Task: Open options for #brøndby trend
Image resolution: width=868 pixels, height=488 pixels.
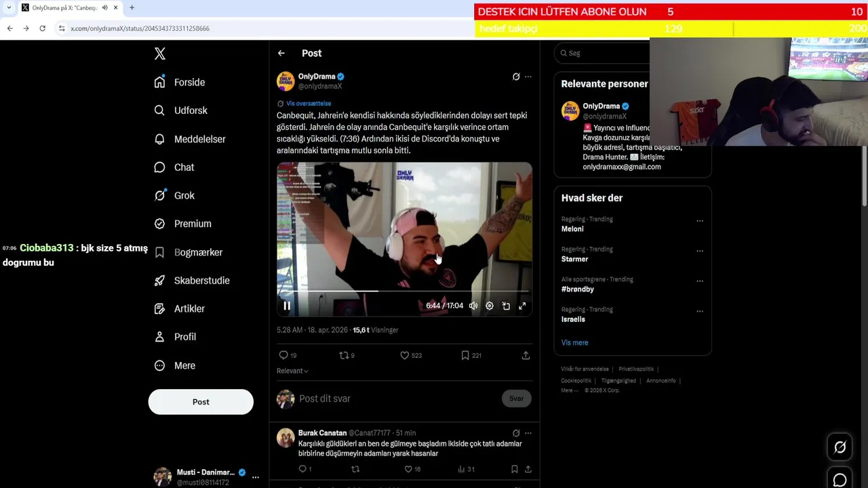Action: click(700, 281)
